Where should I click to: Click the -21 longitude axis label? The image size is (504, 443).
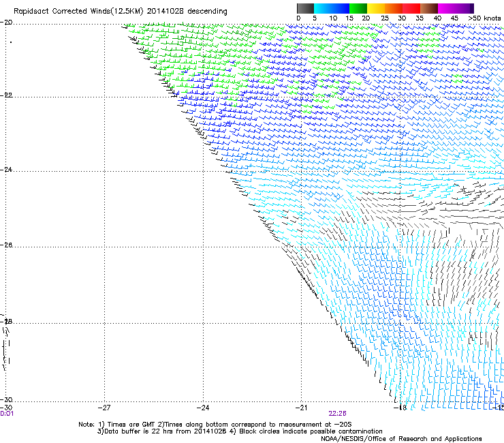click(x=301, y=408)
